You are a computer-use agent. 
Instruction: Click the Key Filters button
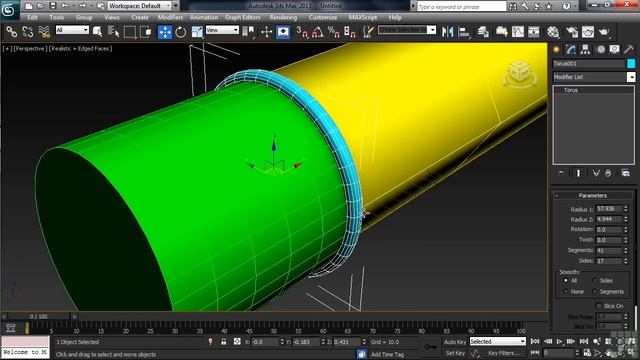tap(504, 353)
